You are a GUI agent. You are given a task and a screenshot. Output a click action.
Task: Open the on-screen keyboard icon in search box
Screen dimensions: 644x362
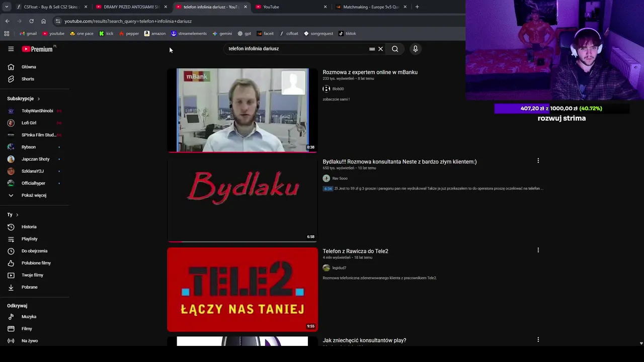click(x=372, y=49)
